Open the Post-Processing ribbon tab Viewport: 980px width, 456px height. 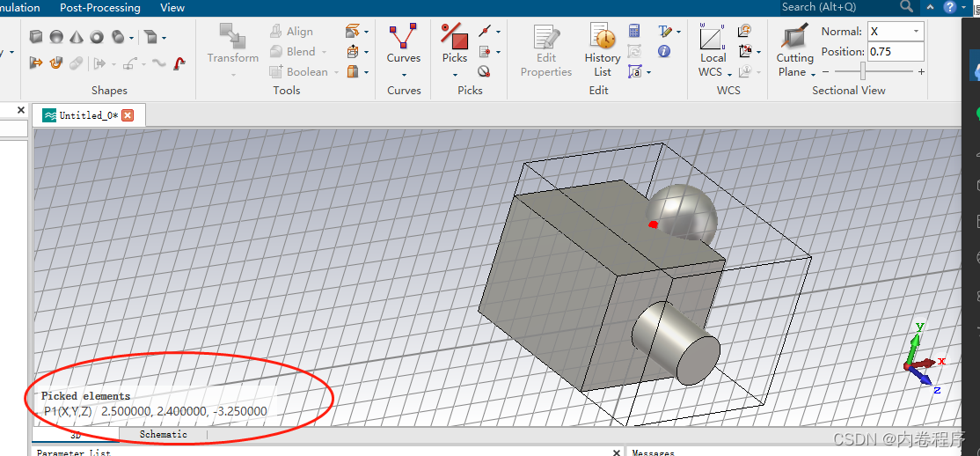(x=100, y=8)
